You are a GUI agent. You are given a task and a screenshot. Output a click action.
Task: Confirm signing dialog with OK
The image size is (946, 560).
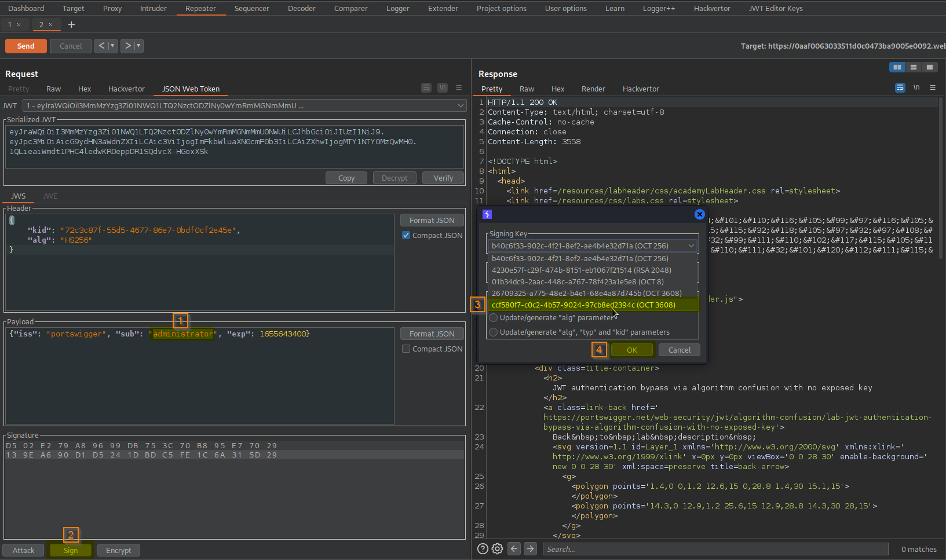632,350
